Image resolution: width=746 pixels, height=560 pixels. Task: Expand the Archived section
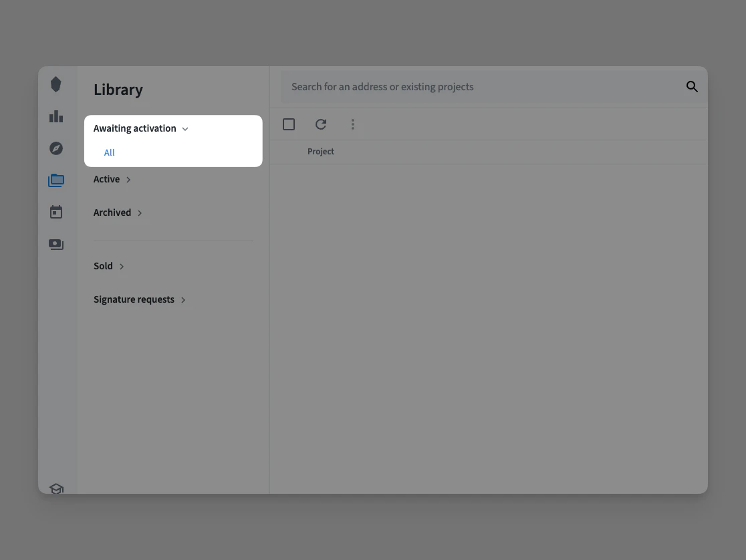[118, 213]
